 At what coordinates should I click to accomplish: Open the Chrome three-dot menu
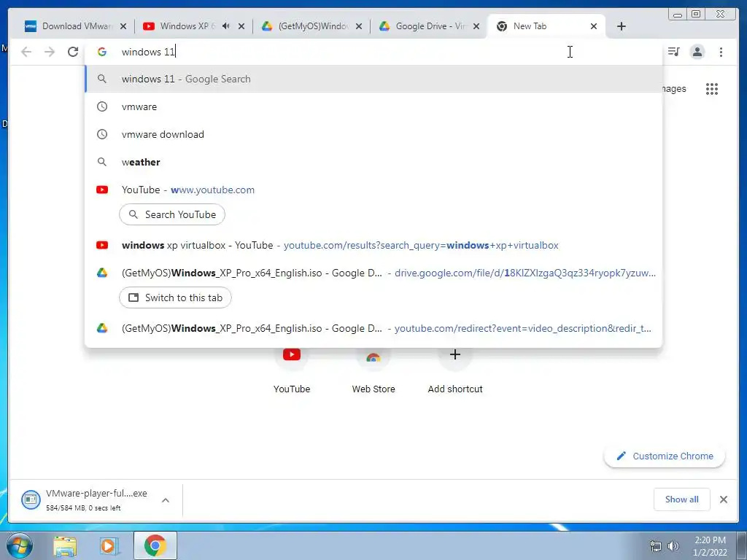721,52
